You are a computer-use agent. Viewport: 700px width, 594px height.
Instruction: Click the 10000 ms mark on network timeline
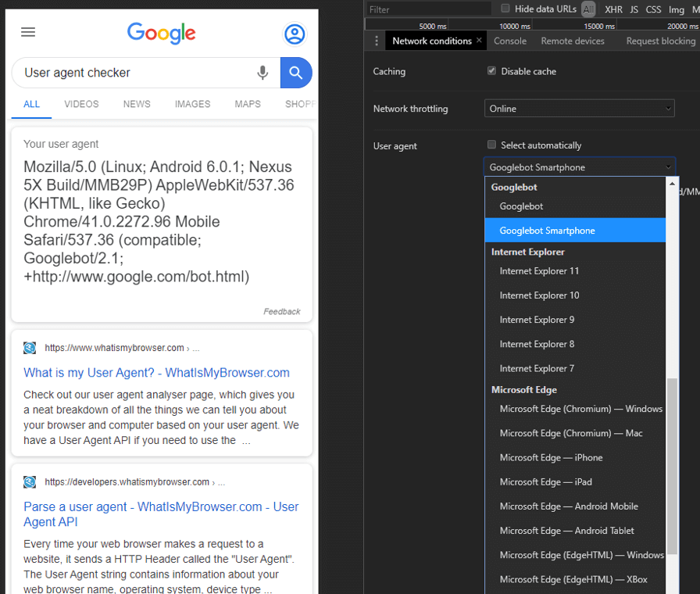tap(515, 26)
